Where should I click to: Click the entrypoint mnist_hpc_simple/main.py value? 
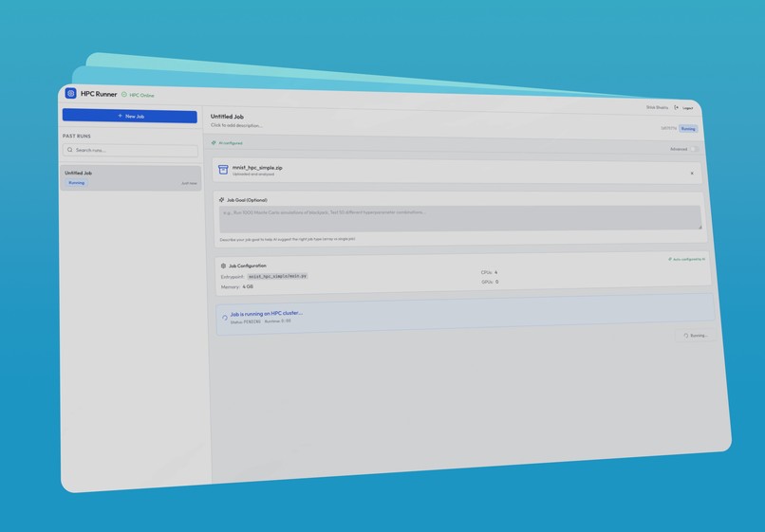point(277,276)
